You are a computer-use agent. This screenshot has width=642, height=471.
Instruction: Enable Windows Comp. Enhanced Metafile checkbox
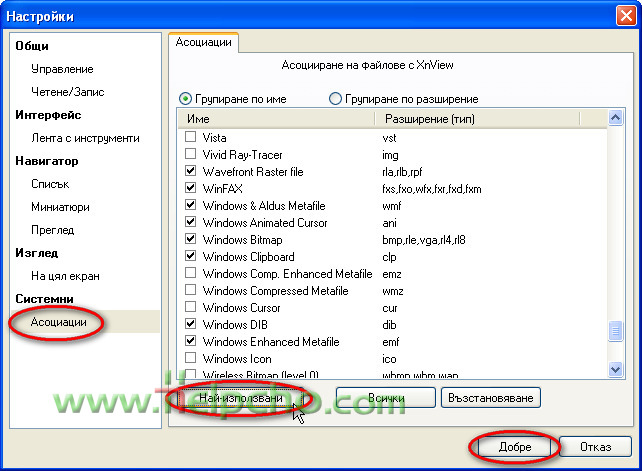[190, 272]
